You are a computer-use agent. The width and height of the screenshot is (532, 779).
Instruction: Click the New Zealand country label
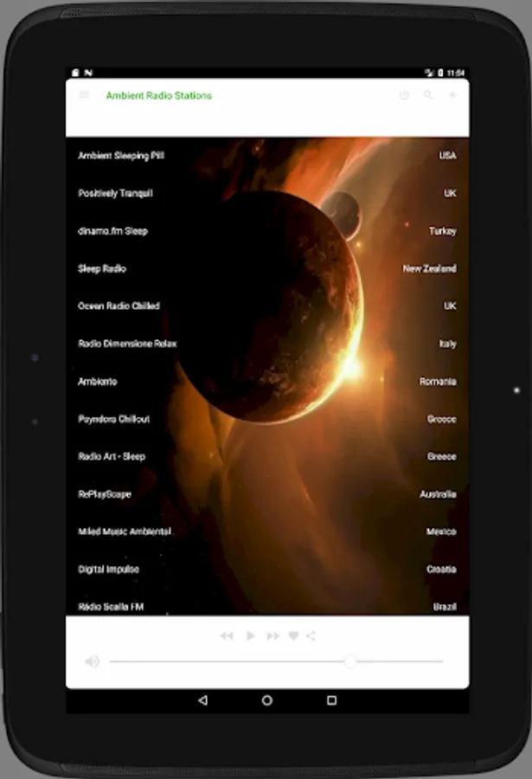click(429, 269)
